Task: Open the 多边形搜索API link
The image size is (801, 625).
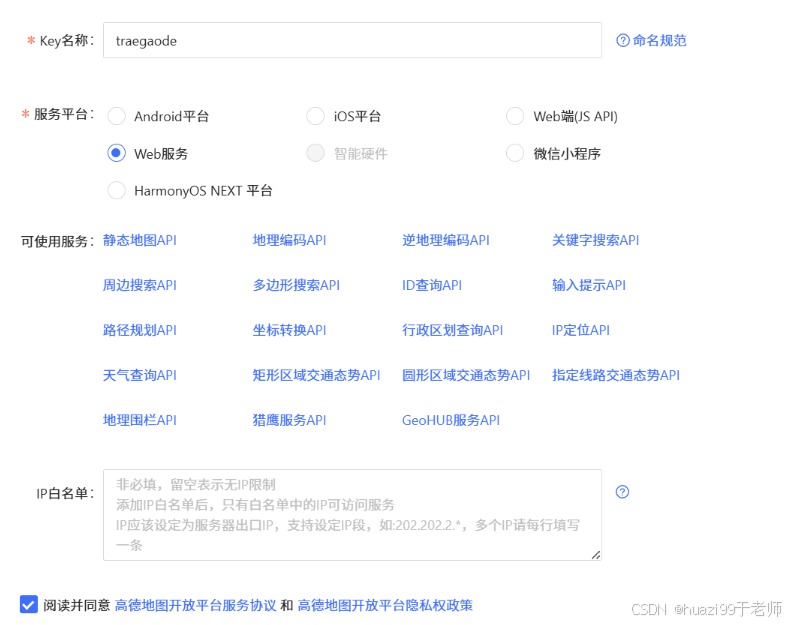Action: [296, 285]
